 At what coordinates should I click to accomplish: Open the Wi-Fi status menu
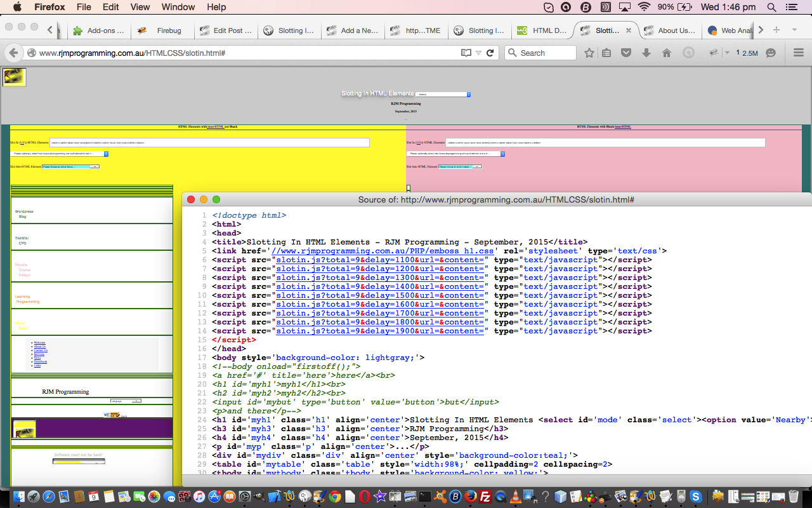click(x=645, y=7)
